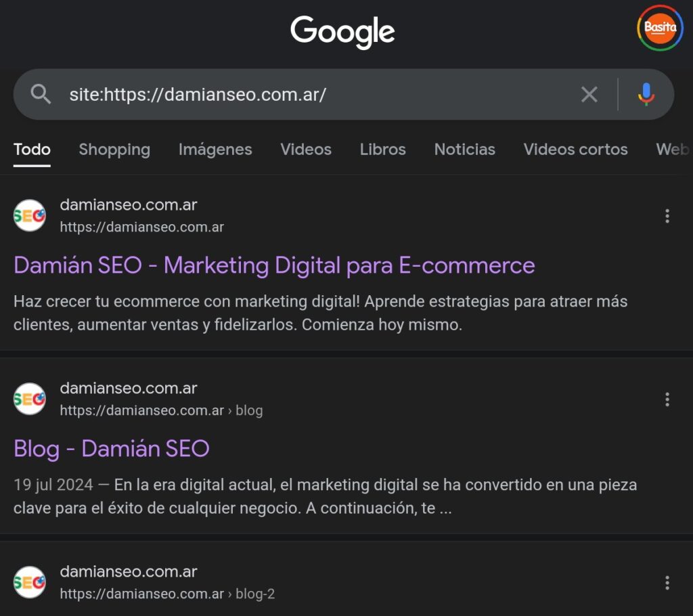Switch to the Imágenes tab

click(215, 150)
